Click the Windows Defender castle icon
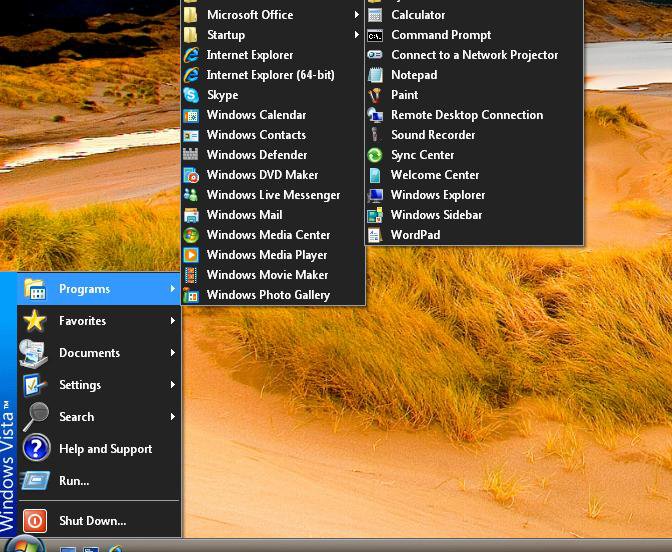The image size is (672, 552). click(191, 155)
